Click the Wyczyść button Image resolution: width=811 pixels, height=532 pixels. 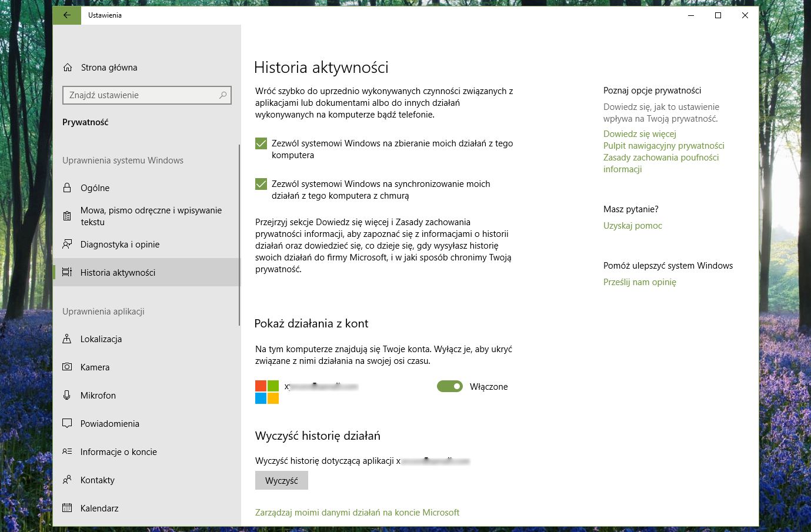point(282,481)
